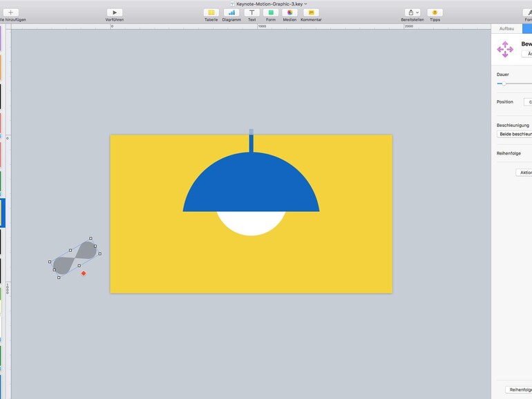Select the white bulb half-circle

point(251,223)
